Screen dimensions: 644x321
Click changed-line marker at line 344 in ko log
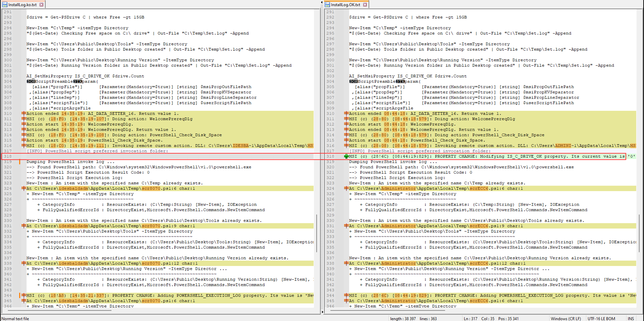(x=24, y=295)
